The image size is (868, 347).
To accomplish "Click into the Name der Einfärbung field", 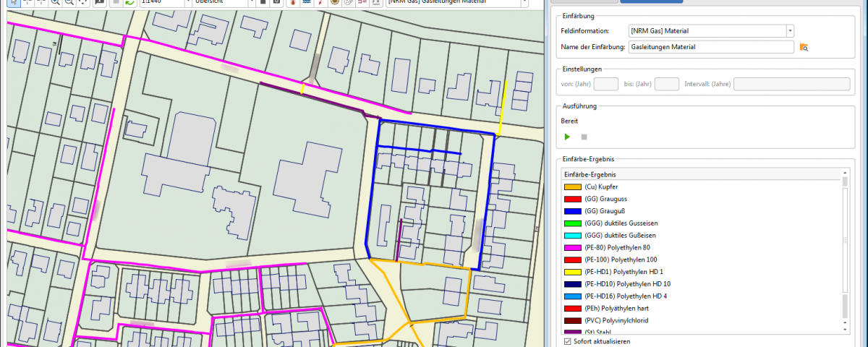I will coord(710,47).
